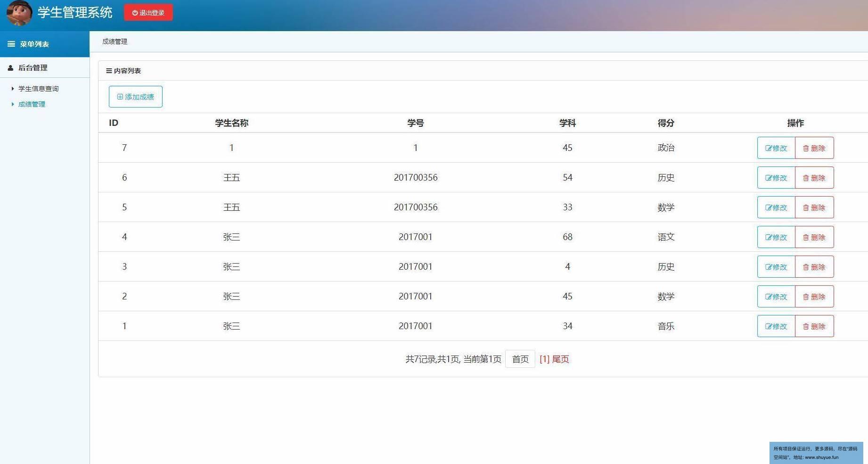Select the 政治 cell in row 7

click(x=666, y=148)
